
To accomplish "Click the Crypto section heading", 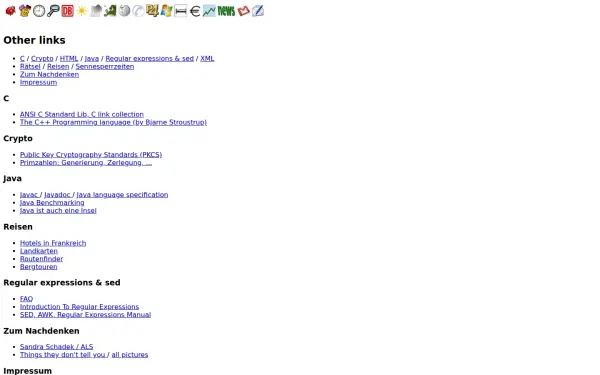I will [18, 139].
